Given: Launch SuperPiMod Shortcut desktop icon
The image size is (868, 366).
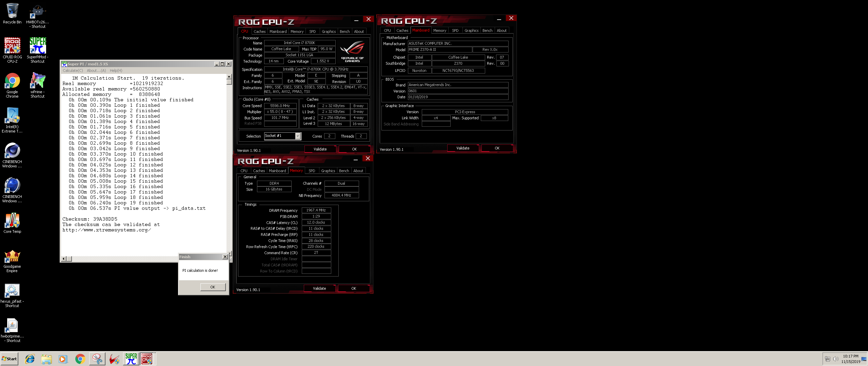Looking at the screenshot, I should point(37,50).
